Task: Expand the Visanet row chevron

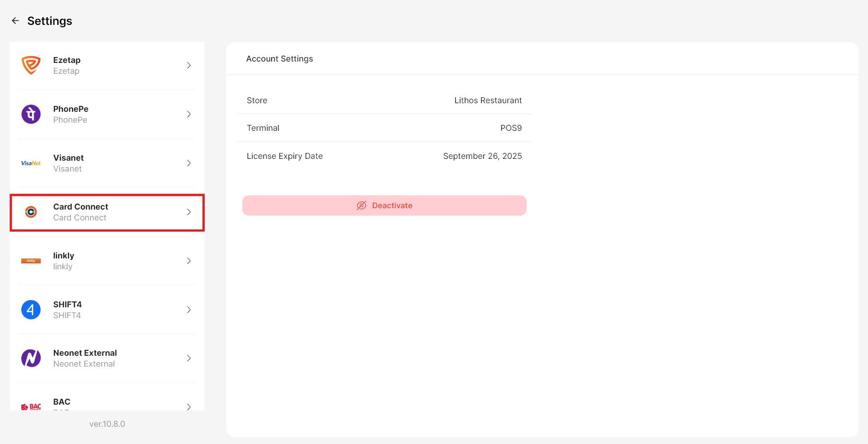Action: tap(189, 163)
